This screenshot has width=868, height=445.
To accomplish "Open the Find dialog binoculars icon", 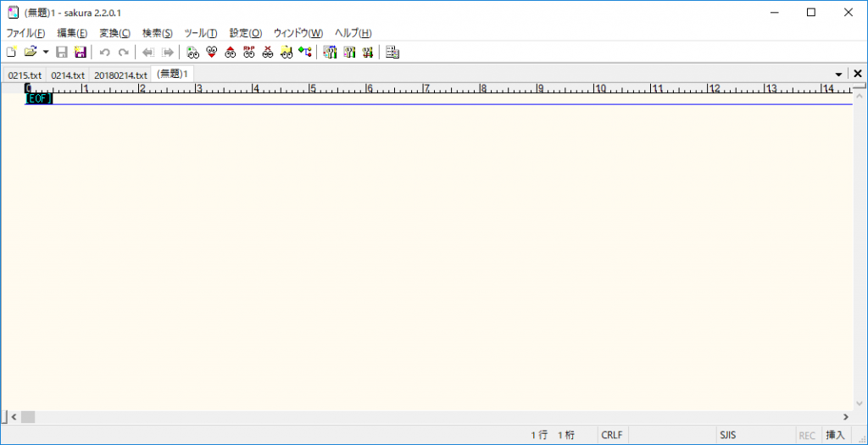I will tap(192, 53).
